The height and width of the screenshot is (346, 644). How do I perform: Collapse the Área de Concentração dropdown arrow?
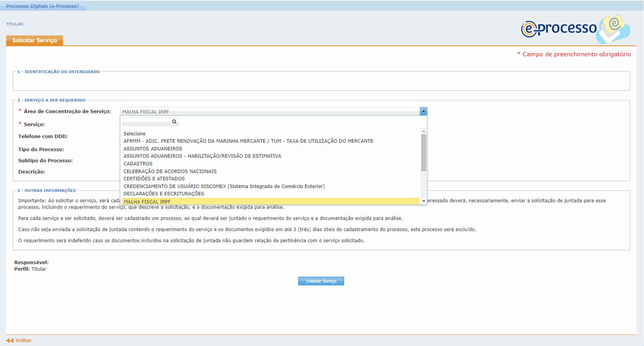click(x=423, y=112)
